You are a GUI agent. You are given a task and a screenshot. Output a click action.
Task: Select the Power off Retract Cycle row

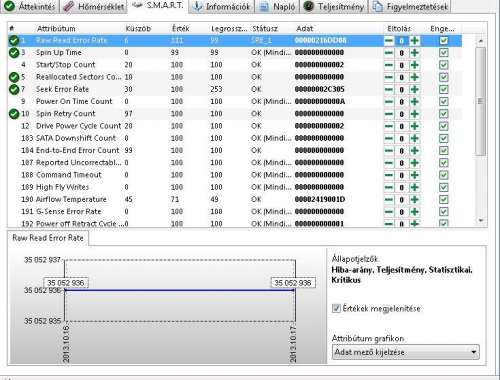click(x=235, y=223)
